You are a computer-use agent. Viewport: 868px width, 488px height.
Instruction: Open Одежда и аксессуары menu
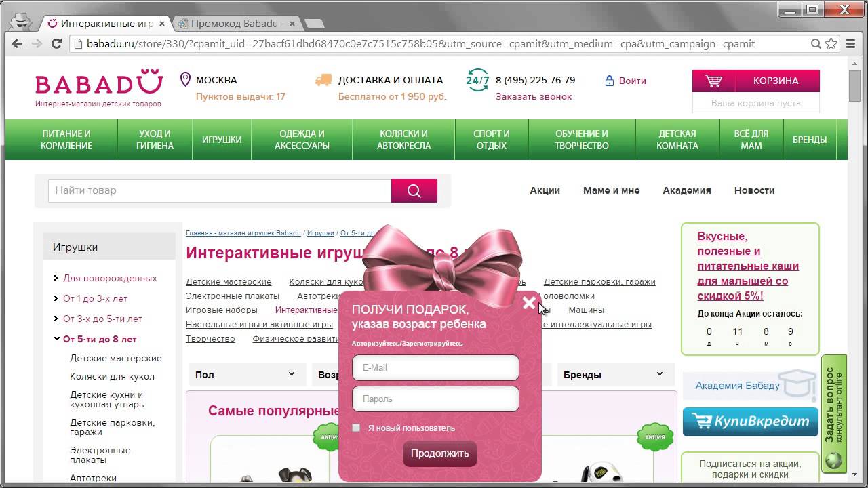[x=302, y=140]
